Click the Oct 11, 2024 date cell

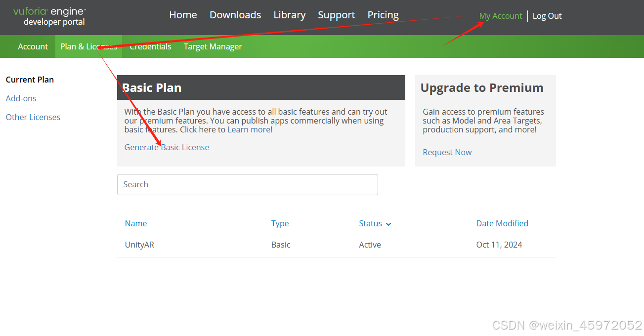(499, 245)
